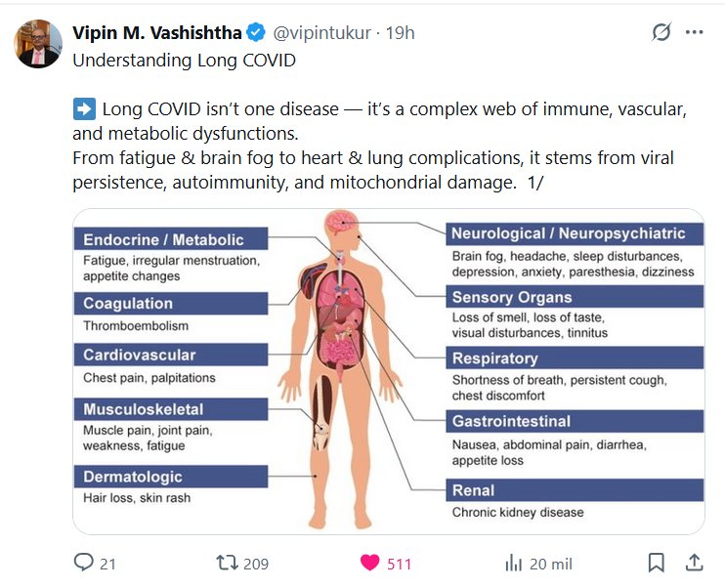This screenshot has width=725, height=588.
Task: Click the 511 likes count
Action: coord(399,564)
